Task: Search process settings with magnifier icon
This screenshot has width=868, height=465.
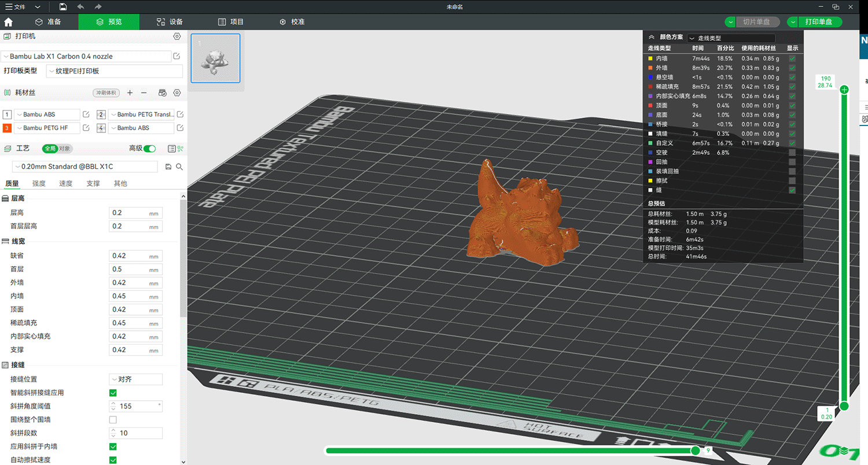Action: pos(179,167)
